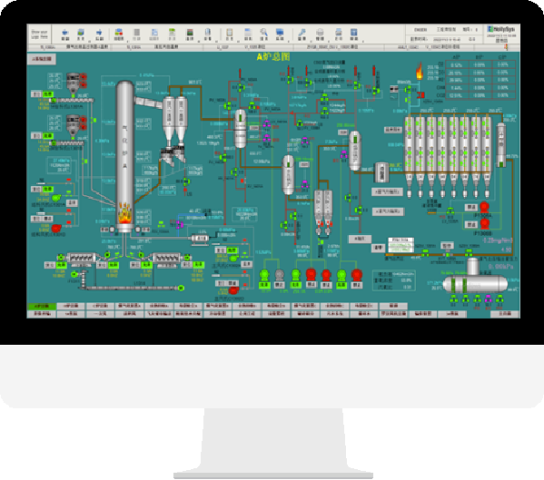Click the blue floppy-disk save toolbar icon
Viewport: 544px width, 480px height.
pos(354,32)
